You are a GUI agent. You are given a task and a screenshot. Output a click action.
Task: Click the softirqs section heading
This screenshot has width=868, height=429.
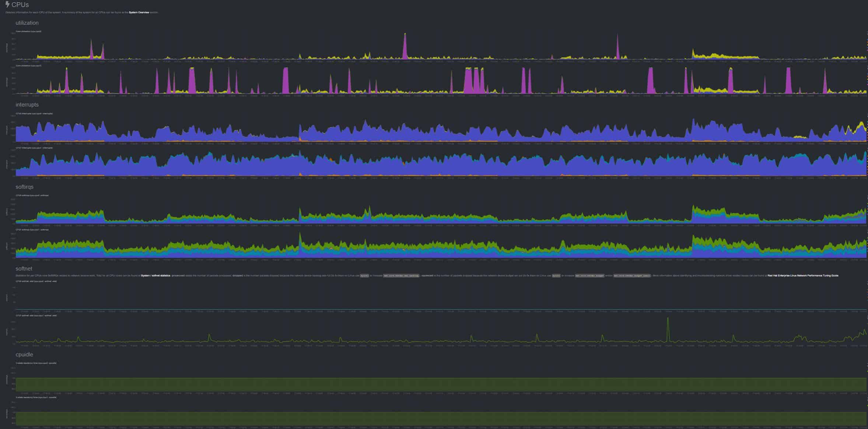click(x=24, y=187)
